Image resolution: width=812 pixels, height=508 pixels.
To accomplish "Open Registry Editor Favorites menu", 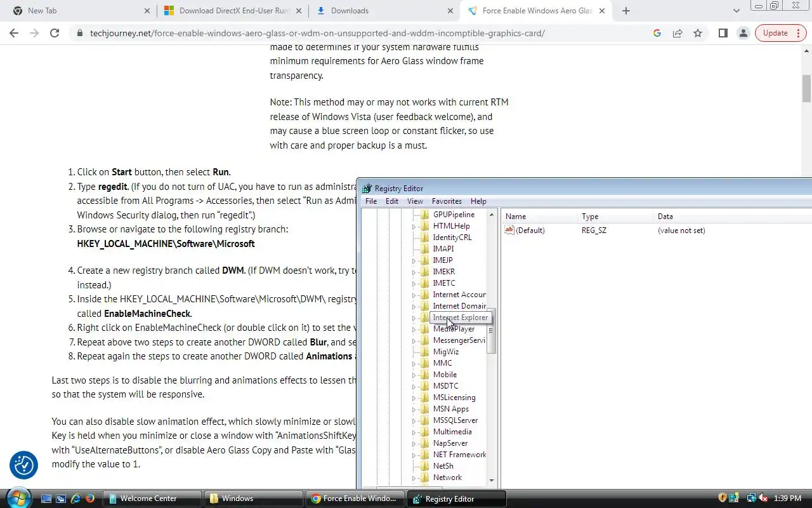I will point(447,201).
